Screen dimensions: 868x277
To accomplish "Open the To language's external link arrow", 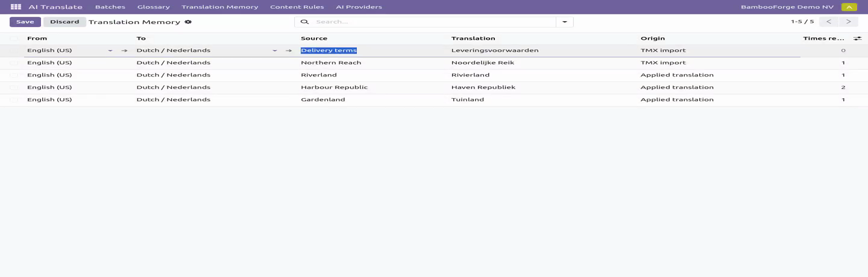I will [x=289, y=51].
